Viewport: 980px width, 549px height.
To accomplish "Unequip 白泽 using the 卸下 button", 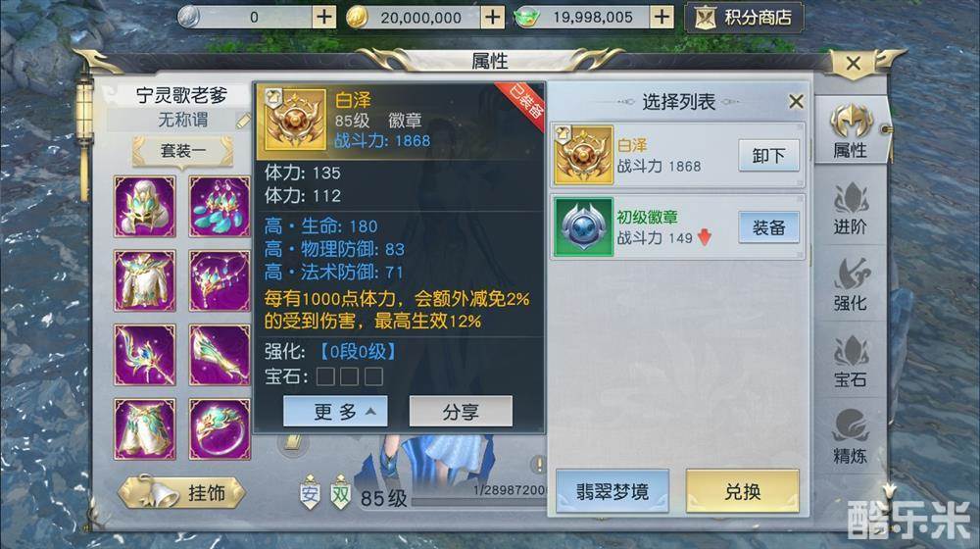I will 768,155.
